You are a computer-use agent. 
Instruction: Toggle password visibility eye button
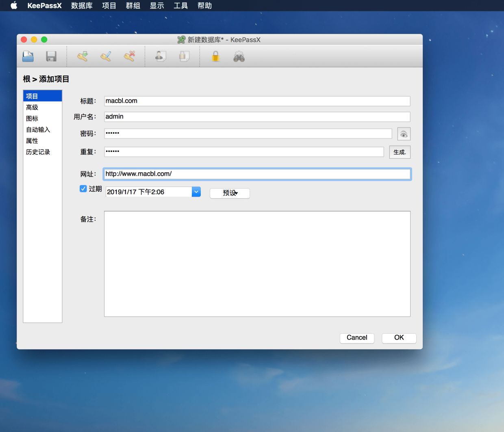coord(404,134)
